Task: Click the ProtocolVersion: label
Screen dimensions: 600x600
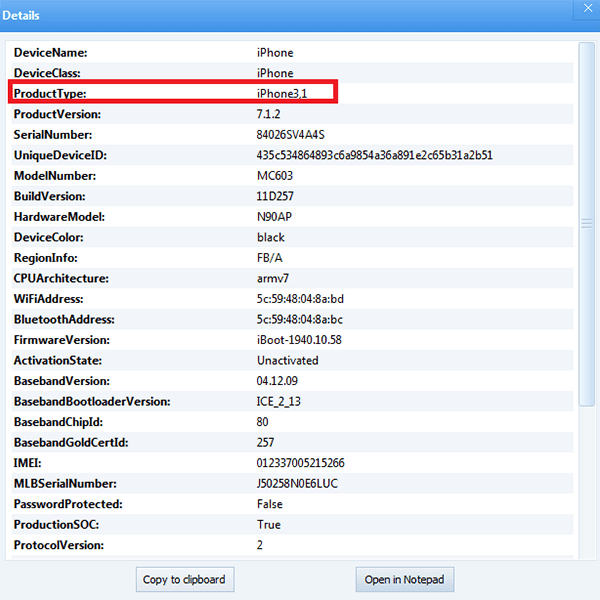Action: (x=59, y=545)
